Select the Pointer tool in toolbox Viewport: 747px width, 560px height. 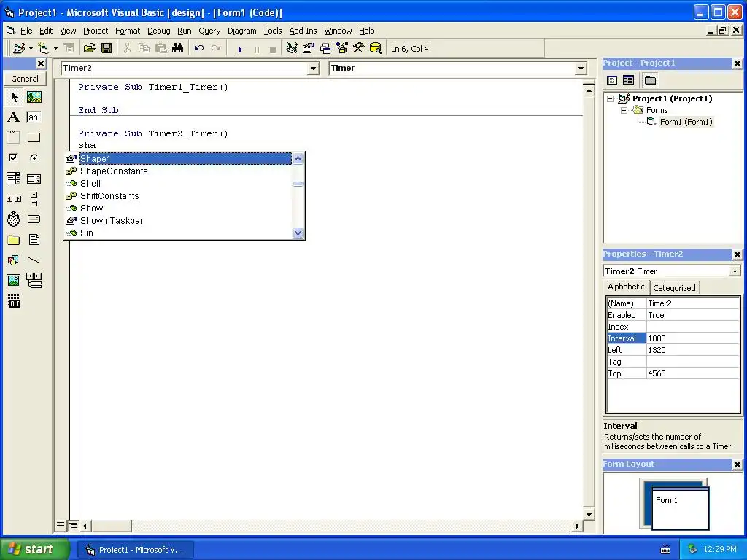pyautogui.click(x=14, y=97)
